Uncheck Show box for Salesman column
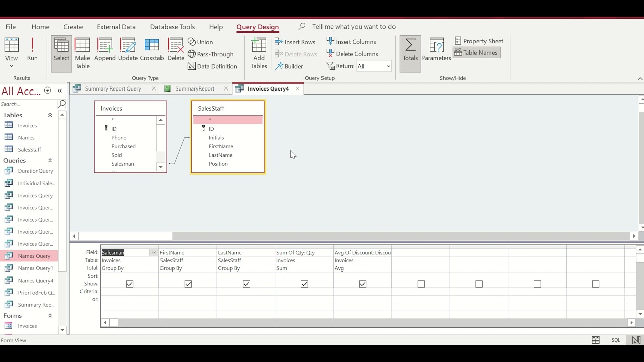 coord(130,284)
